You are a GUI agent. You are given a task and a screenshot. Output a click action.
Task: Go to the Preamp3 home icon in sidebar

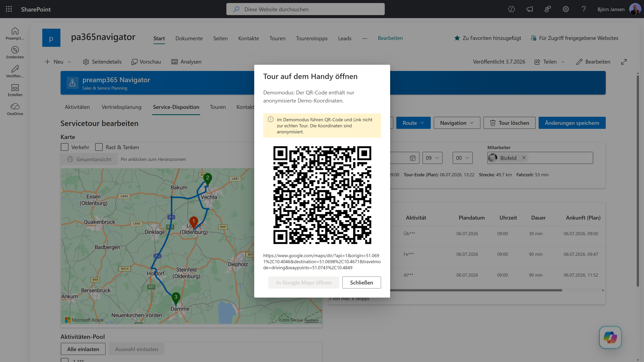tap(15, 34)
